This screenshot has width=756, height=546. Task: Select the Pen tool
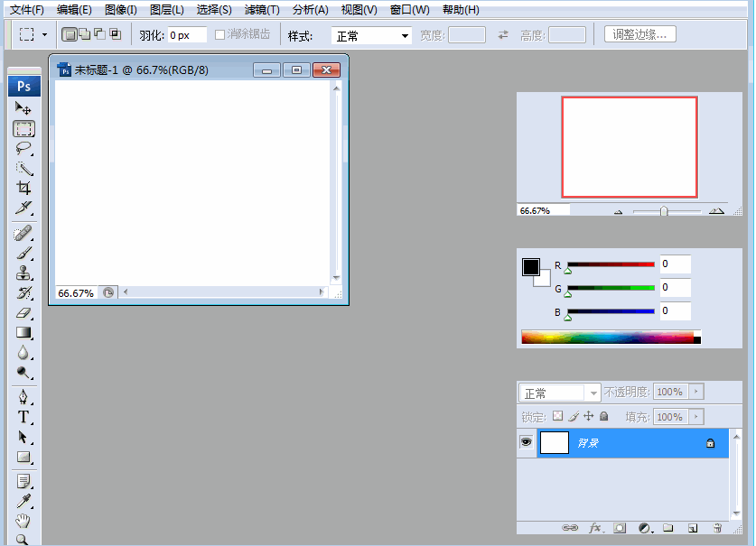23,397
